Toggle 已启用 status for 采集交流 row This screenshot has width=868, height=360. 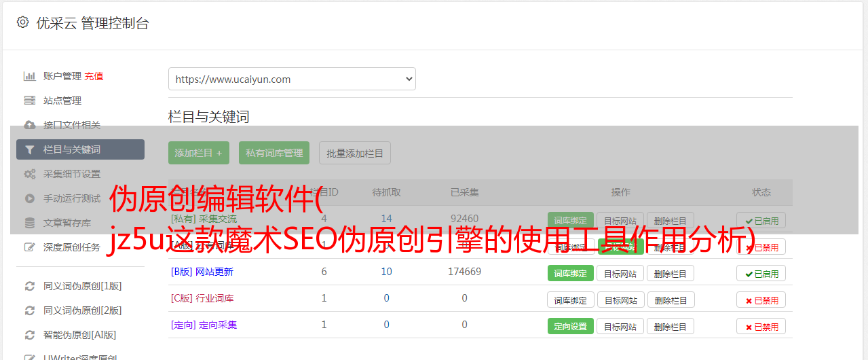[761, 220]
